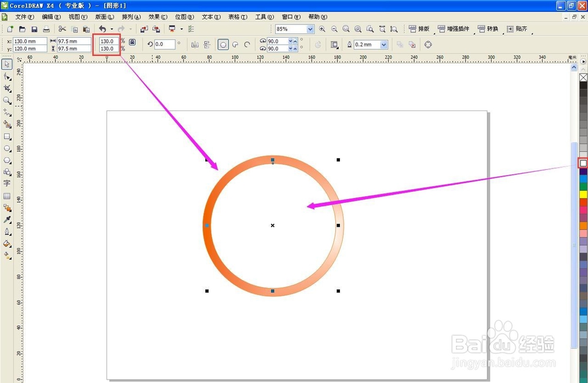Select the full Ellipse shape mode

click(223, 45)
